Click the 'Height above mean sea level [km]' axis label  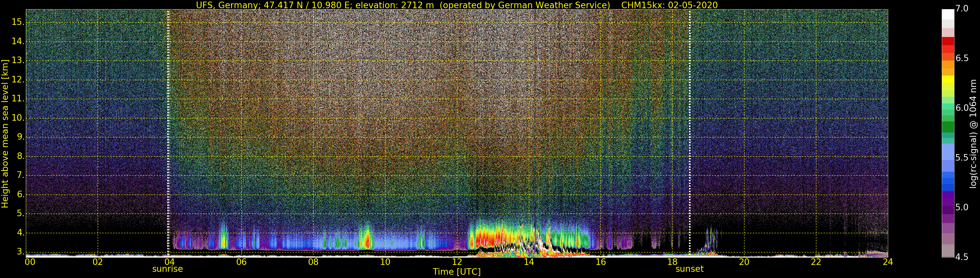click(x=5, y=133)
